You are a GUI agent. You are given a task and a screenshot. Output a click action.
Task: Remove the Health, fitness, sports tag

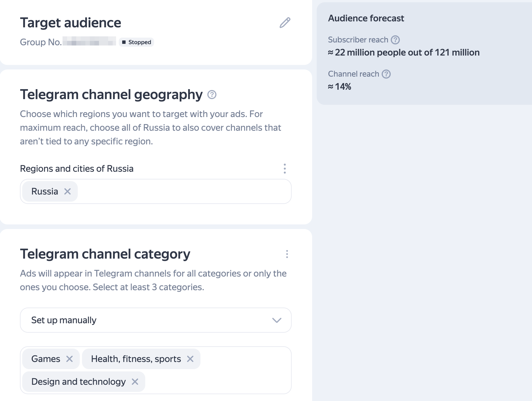(190, 359)
